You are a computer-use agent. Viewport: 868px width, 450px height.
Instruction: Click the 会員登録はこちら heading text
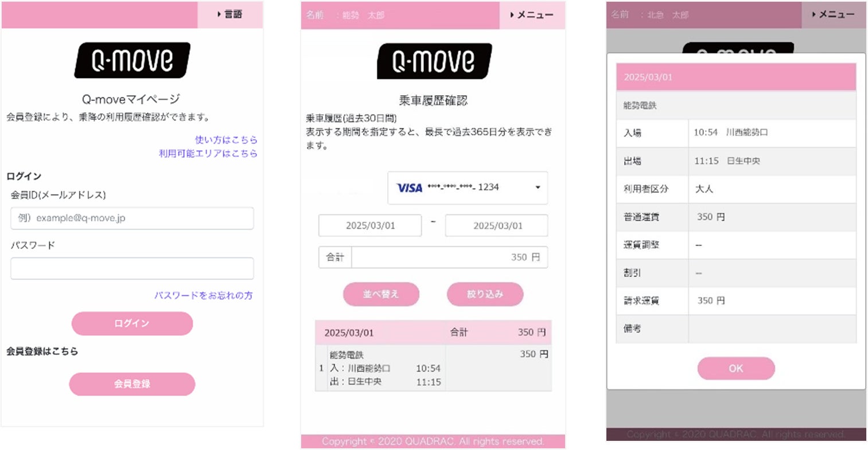point(42,351)
